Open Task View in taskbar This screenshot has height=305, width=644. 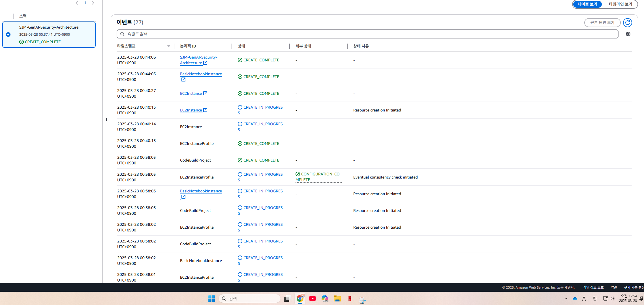pyautogui.click(x=287, y=298)
